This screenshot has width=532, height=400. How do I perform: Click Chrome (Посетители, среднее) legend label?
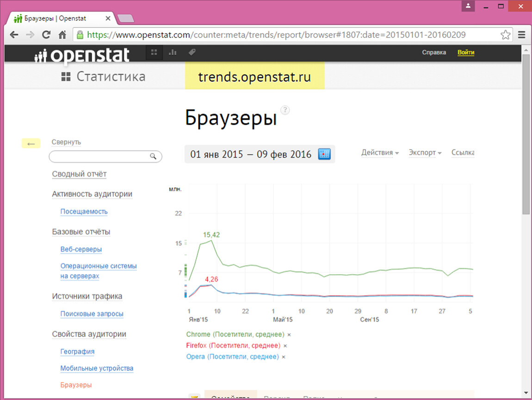pos(235,334)
